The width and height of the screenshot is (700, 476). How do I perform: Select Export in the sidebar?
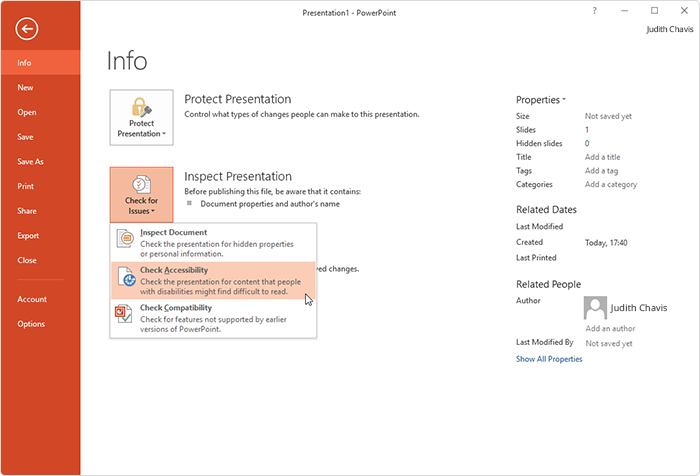tap(41, 235)
